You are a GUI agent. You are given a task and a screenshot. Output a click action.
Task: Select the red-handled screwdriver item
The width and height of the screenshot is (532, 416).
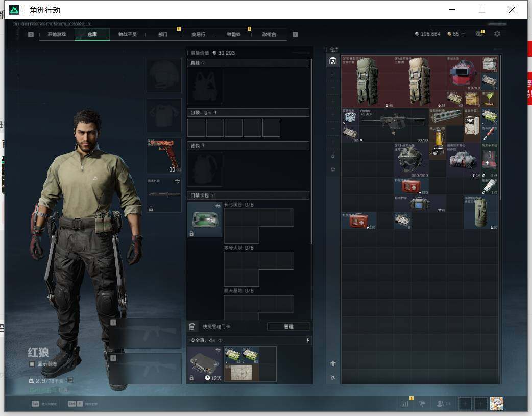point(489,134)
